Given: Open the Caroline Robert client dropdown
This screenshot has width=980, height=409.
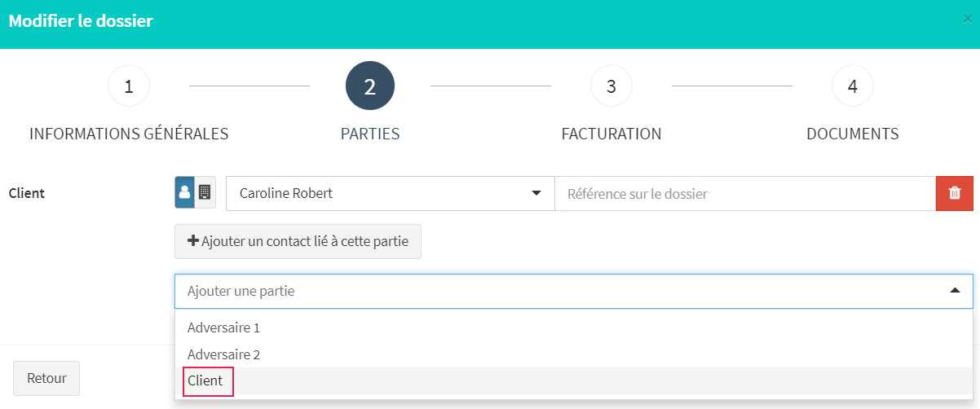Looking at the screenshot, I should point(391,194).
